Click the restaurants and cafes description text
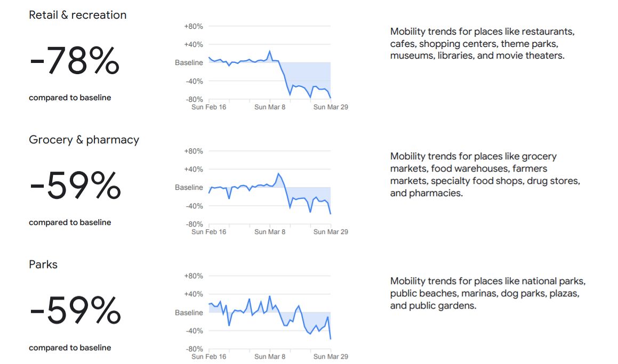This screenshot has height=364, width=618. pos(482,43)
